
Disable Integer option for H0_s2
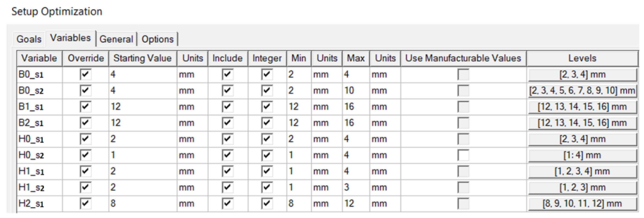click(267, 155)
